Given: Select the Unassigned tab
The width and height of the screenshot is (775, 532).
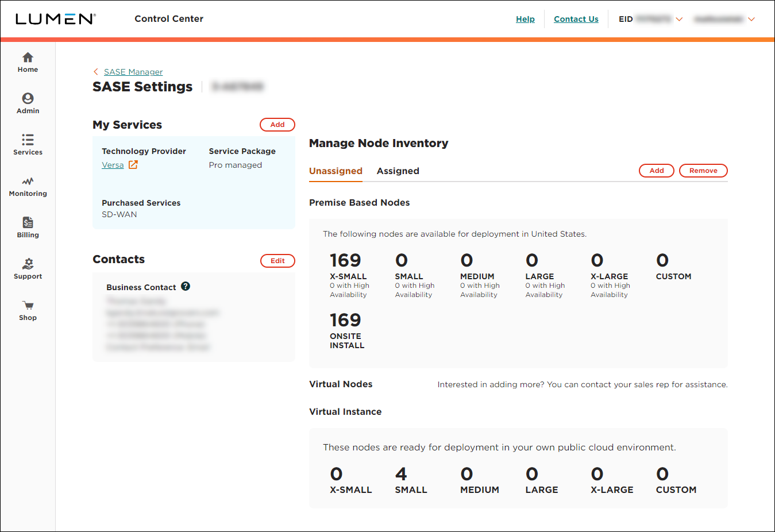Looking at the screenshot, I should [336, 171].
